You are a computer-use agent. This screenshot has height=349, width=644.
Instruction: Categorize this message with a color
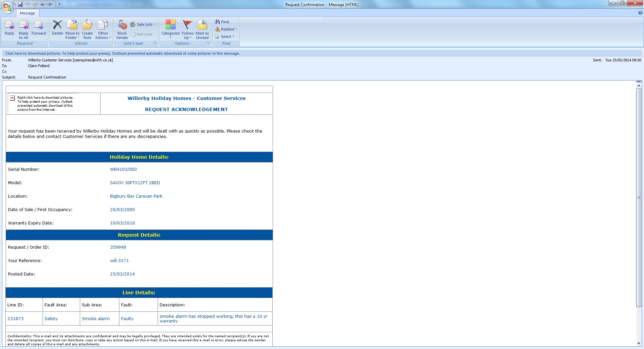coord(170,30)
